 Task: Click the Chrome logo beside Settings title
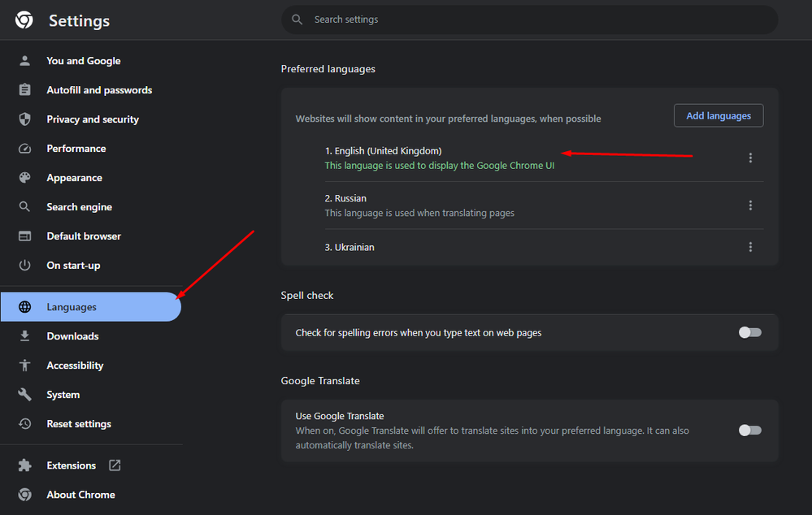tap(24, 20)
